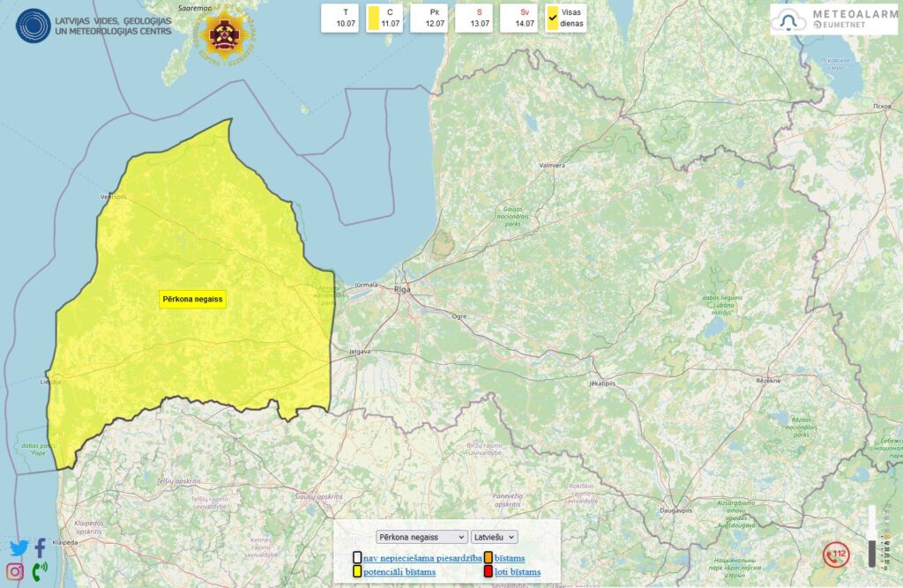Screen dimensions: 903x588
Task: Click the red 'ļoti bīstams' color swatch
Action: pyautogui.click(x=488, y=572)
